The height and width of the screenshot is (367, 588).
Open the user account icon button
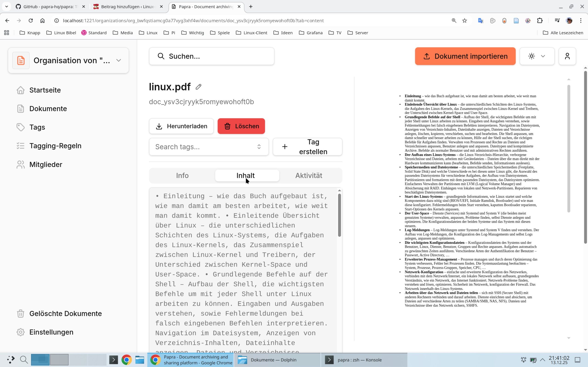click(x=567, y=56)
